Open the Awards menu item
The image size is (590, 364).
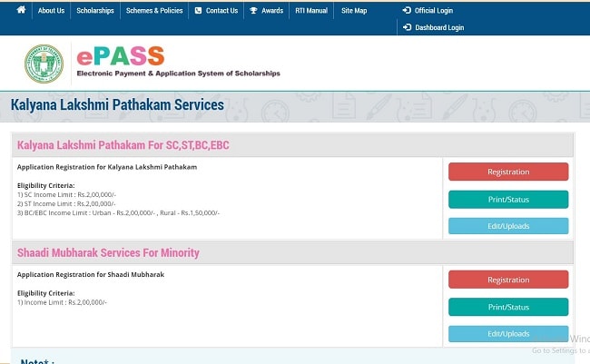(272, 11)
